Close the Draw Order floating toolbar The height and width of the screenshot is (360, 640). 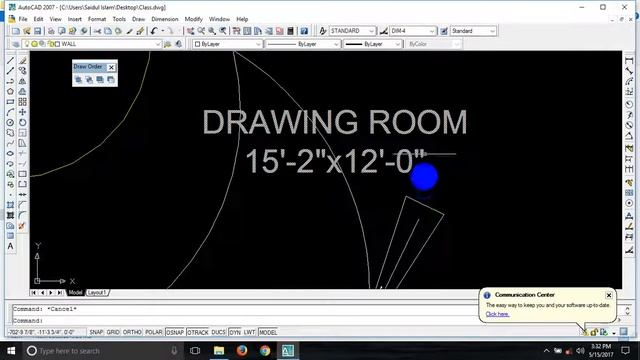point(111,67)
